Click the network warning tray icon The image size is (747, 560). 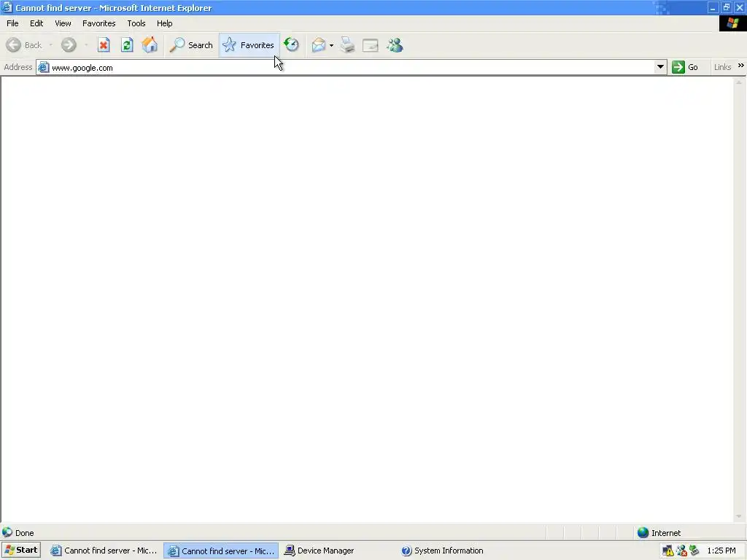668,551
